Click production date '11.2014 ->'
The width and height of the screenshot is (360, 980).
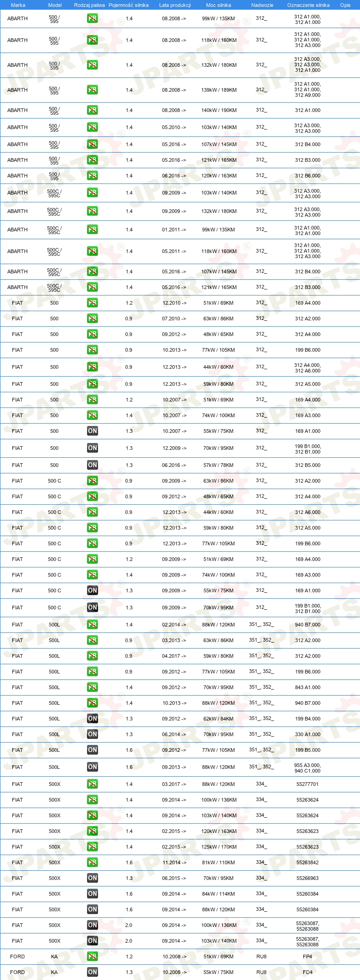click(174, 862)
